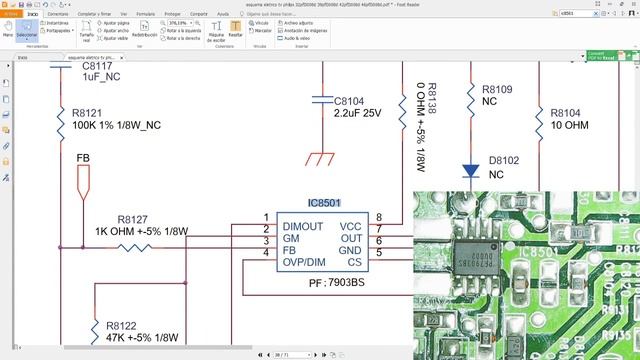Go to the next page
Image resolution: width=640 pixels, height=360 pixels.
316,355
